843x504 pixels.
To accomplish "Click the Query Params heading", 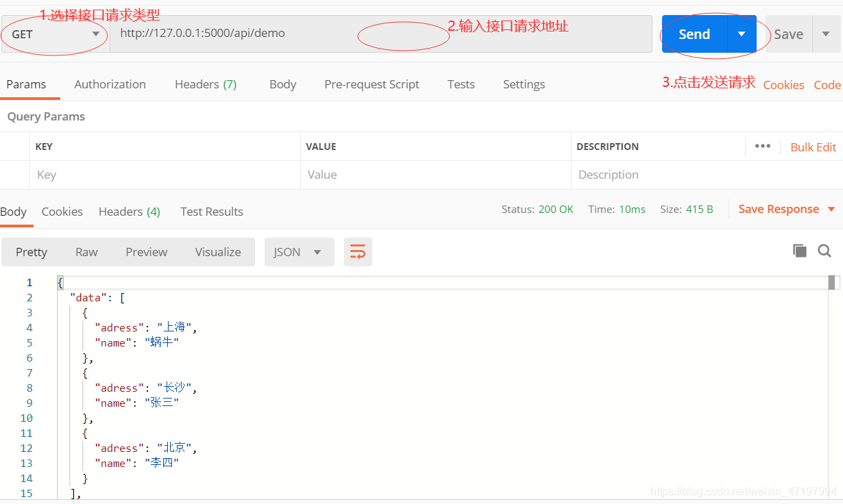I will (46, 116).
